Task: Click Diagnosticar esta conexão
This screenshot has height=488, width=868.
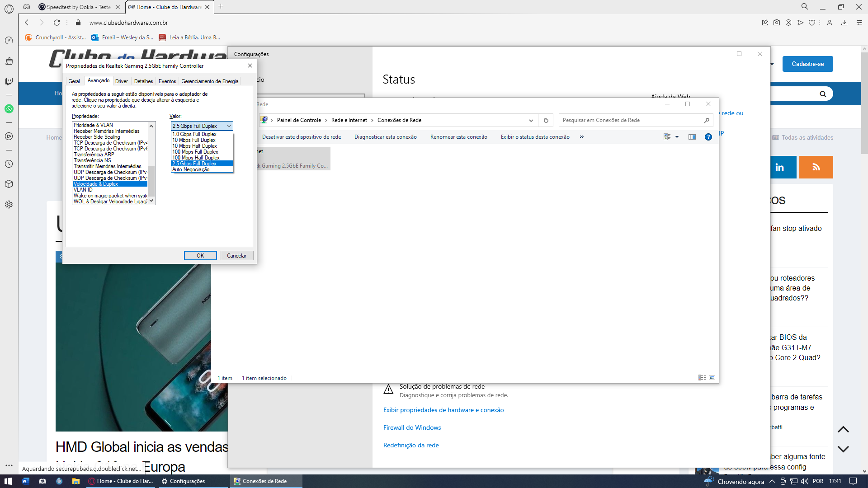Action: click(386, 137)
